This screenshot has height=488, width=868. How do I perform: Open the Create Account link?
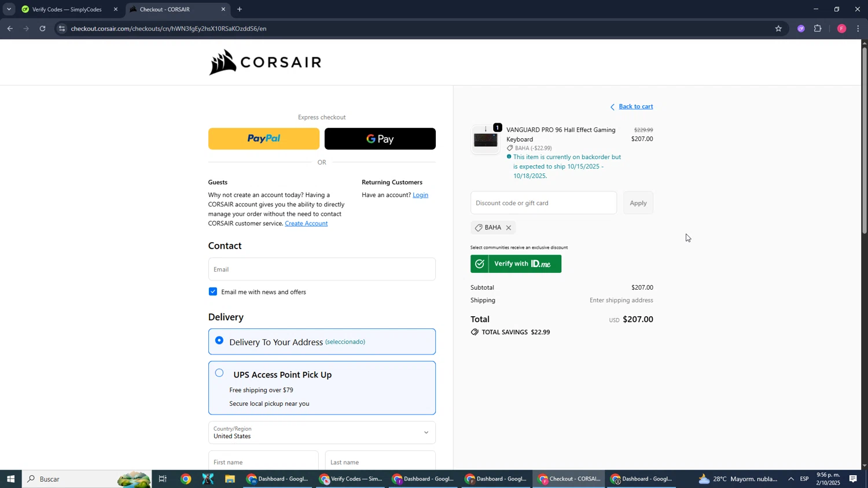[306, 223]
